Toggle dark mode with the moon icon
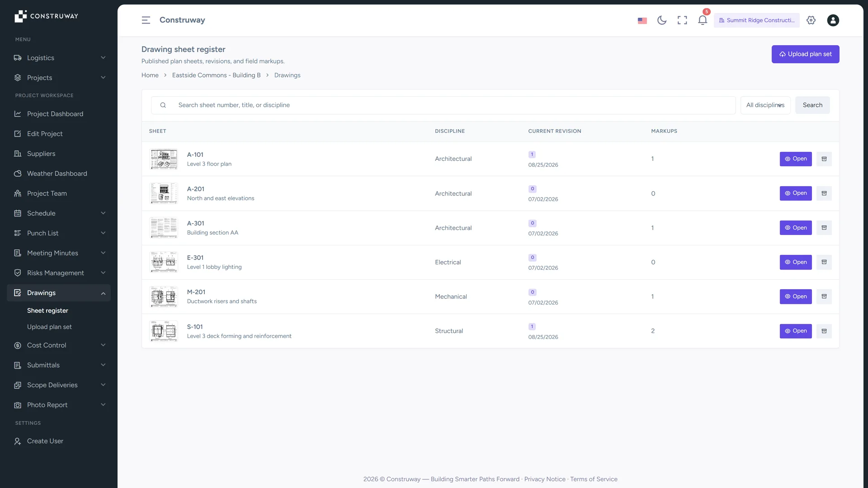Screen dimensions: 868x488 (662, 20)
